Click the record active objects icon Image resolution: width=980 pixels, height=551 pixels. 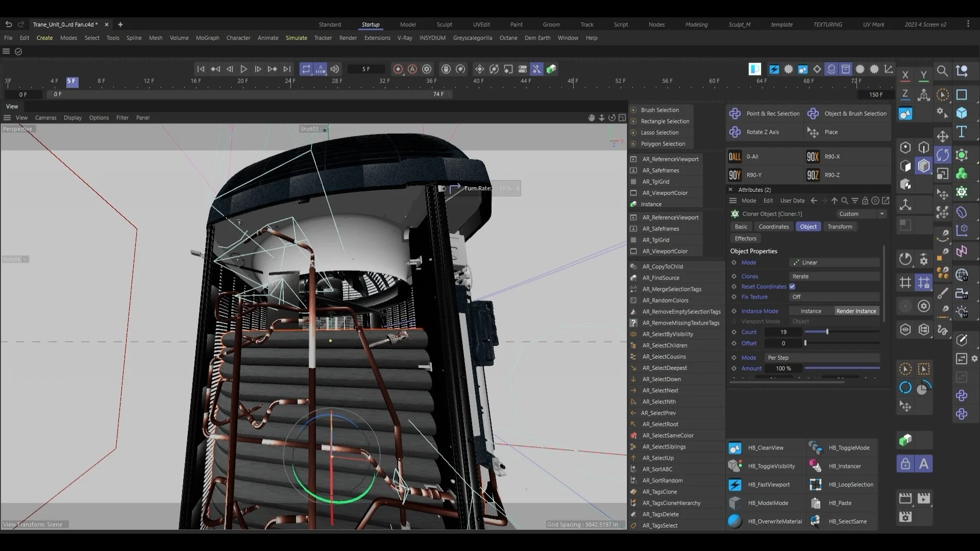[x=398, y=69]
